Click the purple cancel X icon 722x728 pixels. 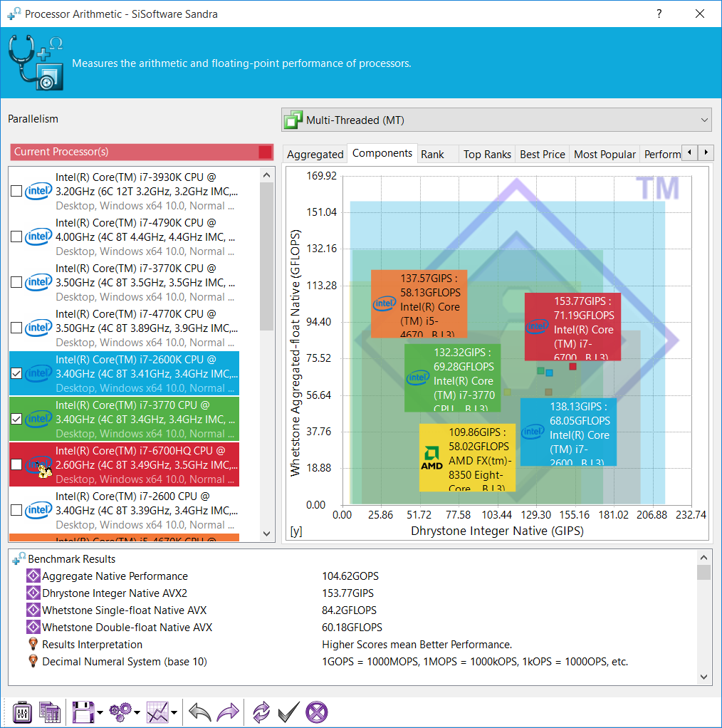click(x=317, y=712)
